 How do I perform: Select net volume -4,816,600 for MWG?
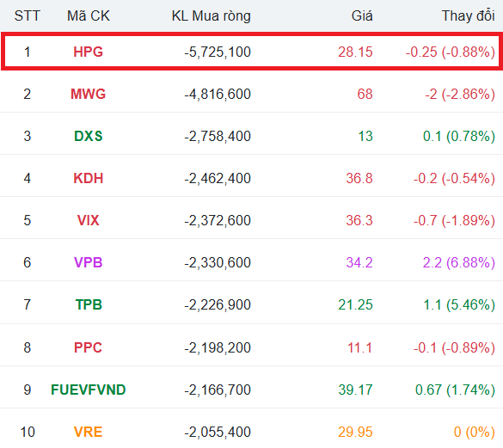[218, 94]
